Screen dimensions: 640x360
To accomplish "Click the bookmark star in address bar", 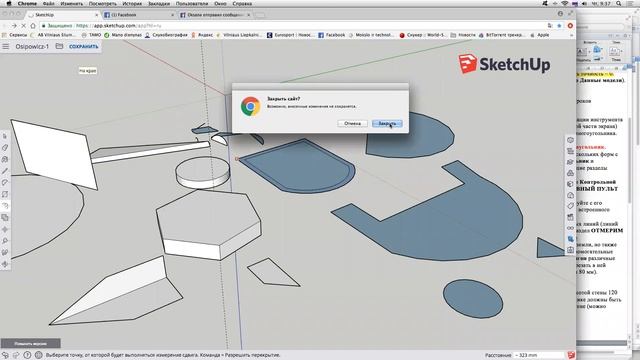I will point(559,26).
